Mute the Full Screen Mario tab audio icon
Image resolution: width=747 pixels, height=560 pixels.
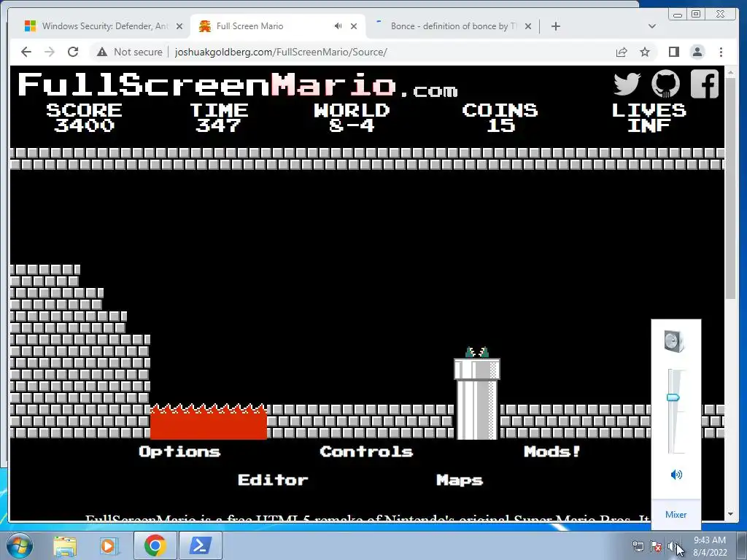(338, 26)
